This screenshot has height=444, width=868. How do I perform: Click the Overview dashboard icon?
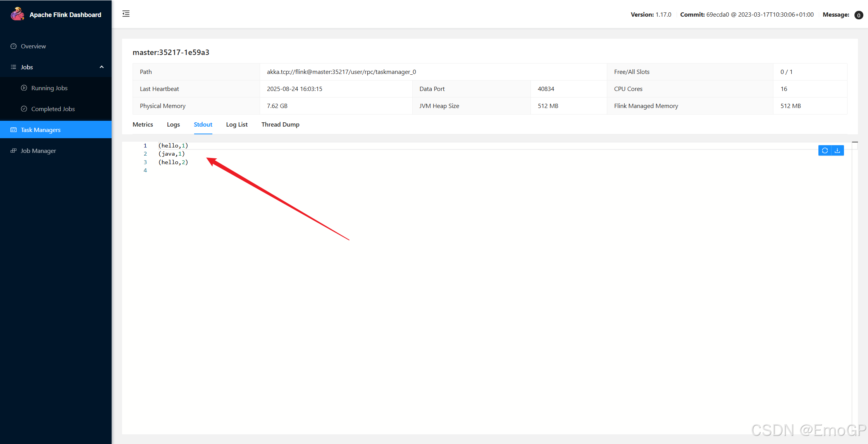click(x=14, y=46)
